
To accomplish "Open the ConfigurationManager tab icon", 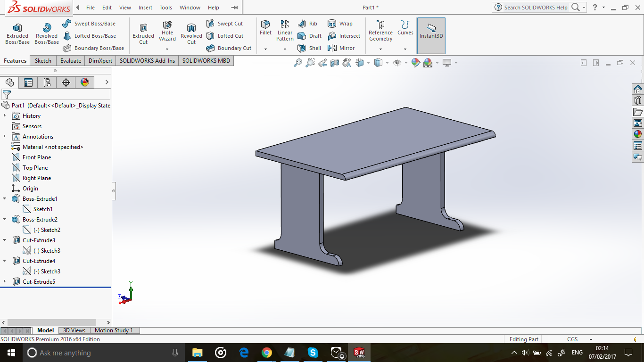I will click(47, 82).
